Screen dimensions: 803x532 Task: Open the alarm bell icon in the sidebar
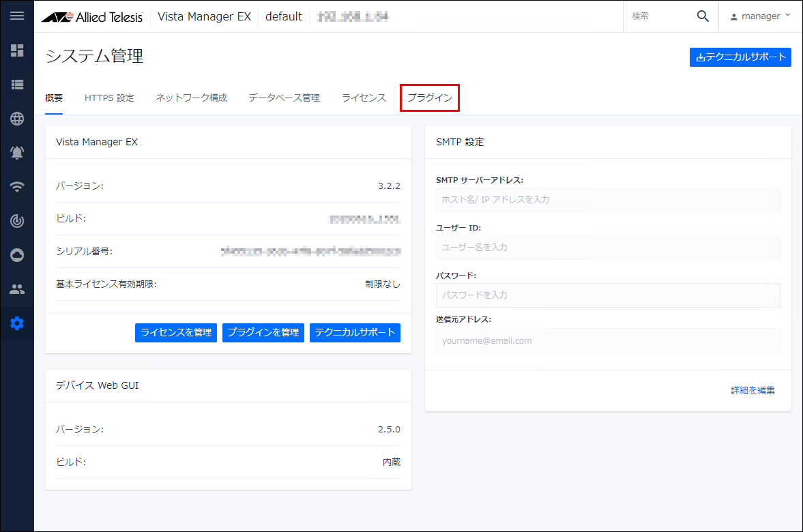click(17, 153)
